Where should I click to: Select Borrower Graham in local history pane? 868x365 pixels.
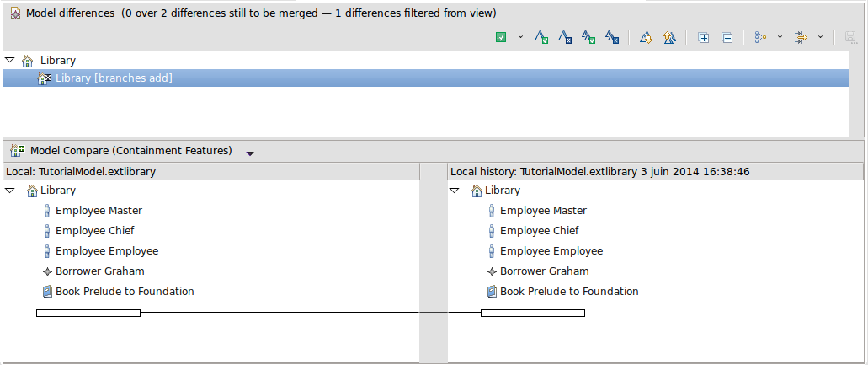click(x=544, y=271)
